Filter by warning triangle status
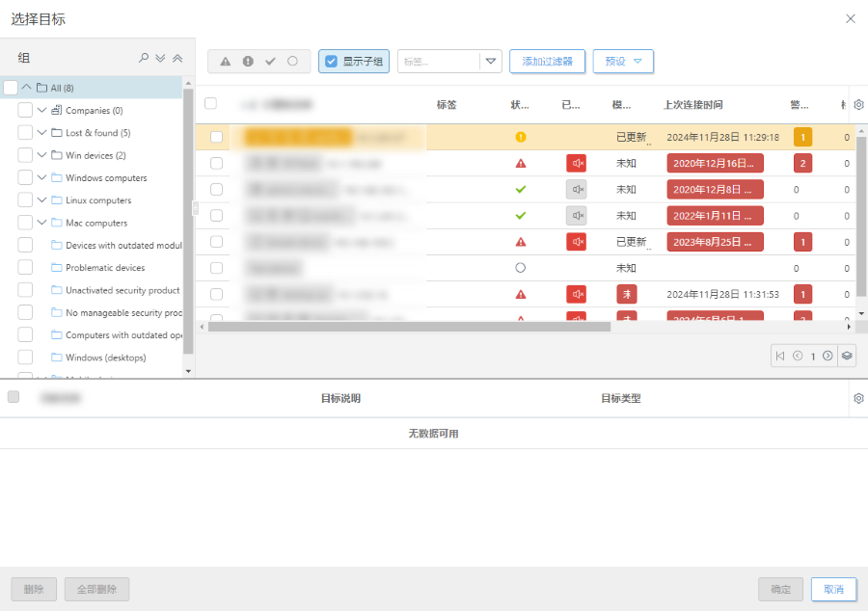The width and height of the screenshot is (868, 611). click(226, 62)
